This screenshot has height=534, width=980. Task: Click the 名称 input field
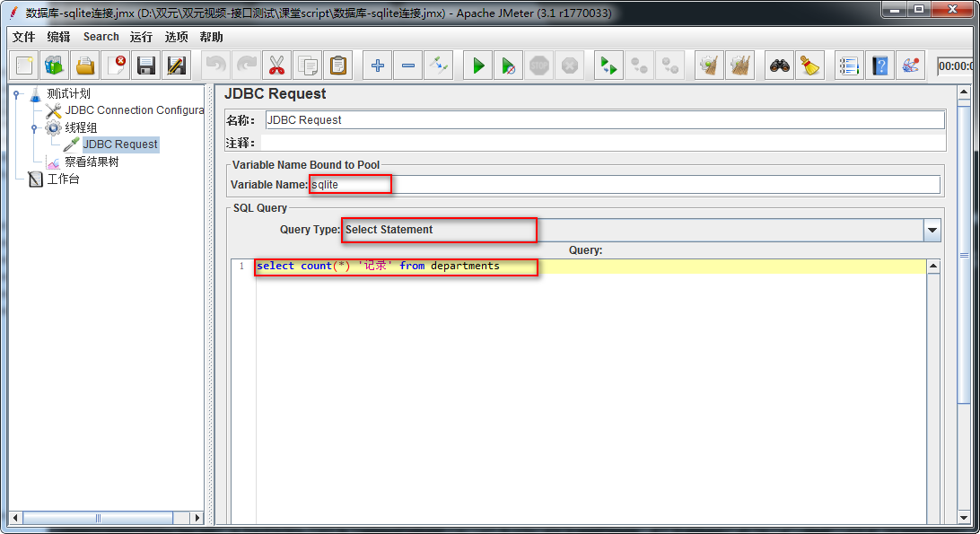pyautogui.click(x=604, y=120)
